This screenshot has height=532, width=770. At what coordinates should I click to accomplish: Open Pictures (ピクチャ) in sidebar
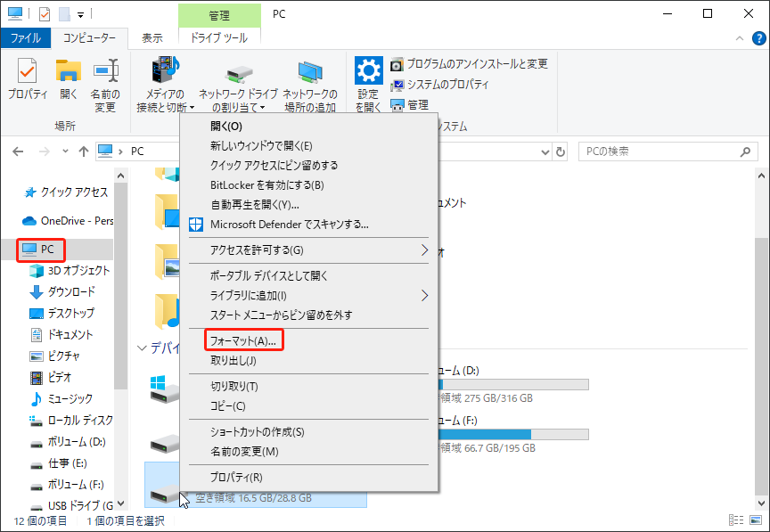[x=55, y=356]
